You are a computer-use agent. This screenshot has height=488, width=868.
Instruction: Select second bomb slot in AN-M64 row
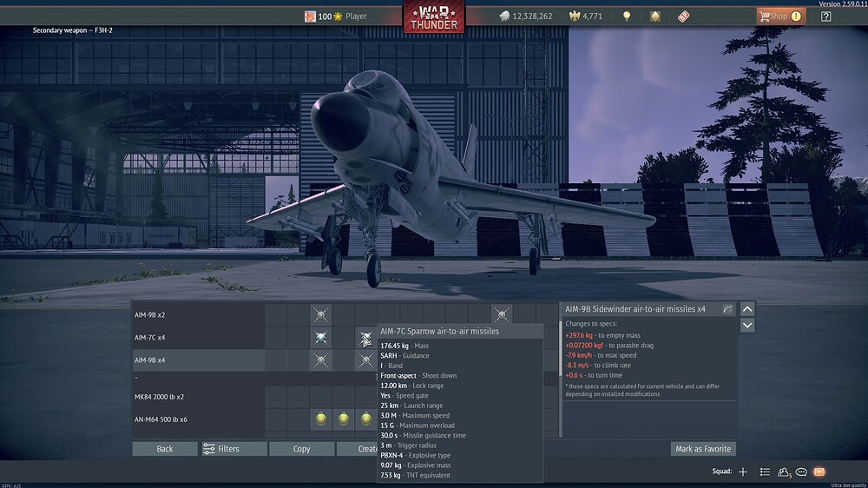pyautogui.click(x=343, y=419)
